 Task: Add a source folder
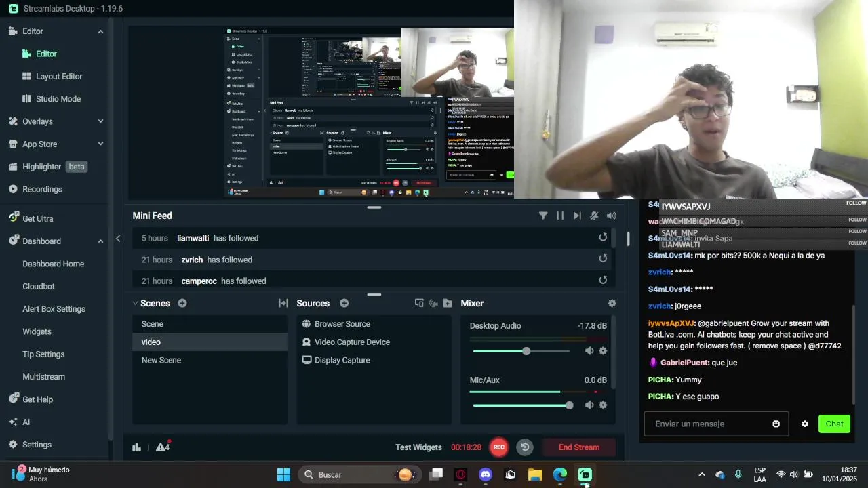(x=448, y=303)
